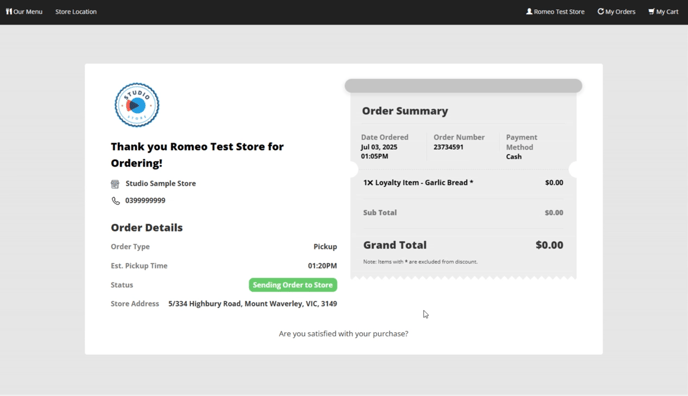Open My Cart

click(663, 12)
